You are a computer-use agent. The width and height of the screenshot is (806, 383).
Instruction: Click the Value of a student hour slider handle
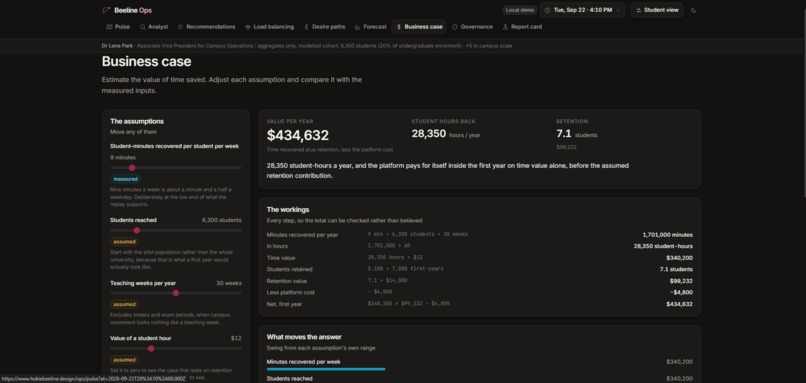(151, 349)
